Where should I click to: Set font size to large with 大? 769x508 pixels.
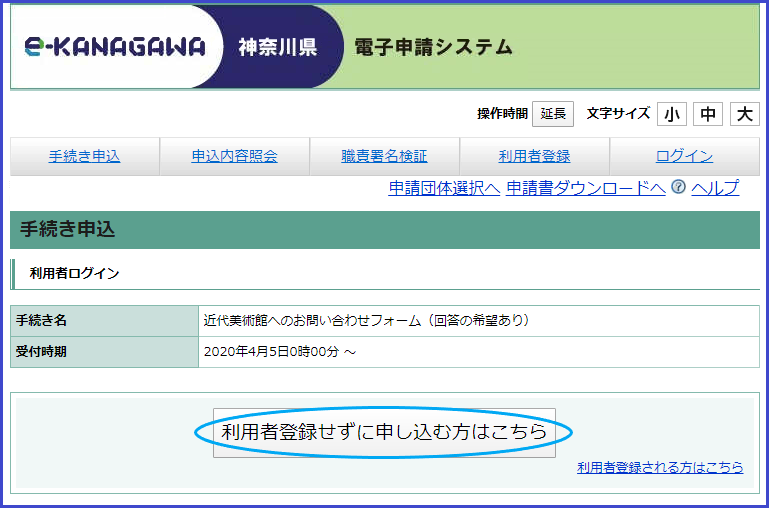coord(744,114)
